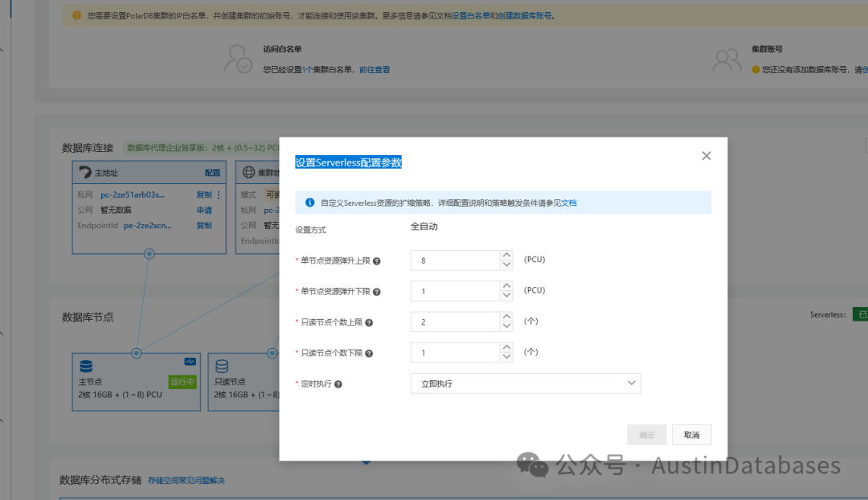Close the Serverless settings dialog

(706, 156)
